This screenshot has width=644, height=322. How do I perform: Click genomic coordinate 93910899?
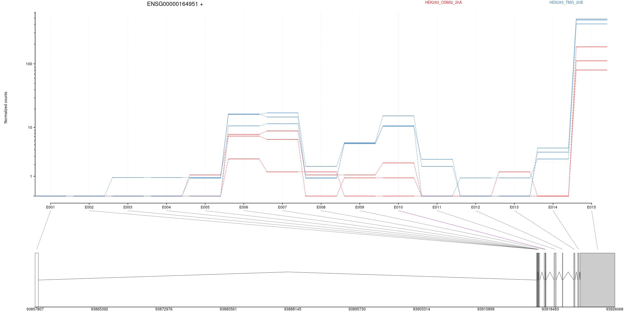click(x=486, y=309)
